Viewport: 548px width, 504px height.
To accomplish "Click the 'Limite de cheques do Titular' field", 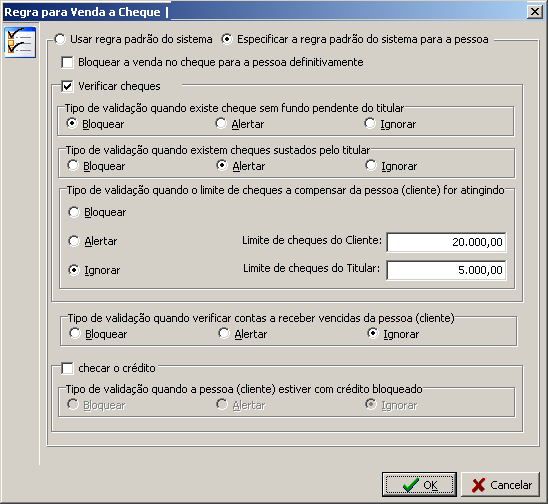I will point(446,270).
